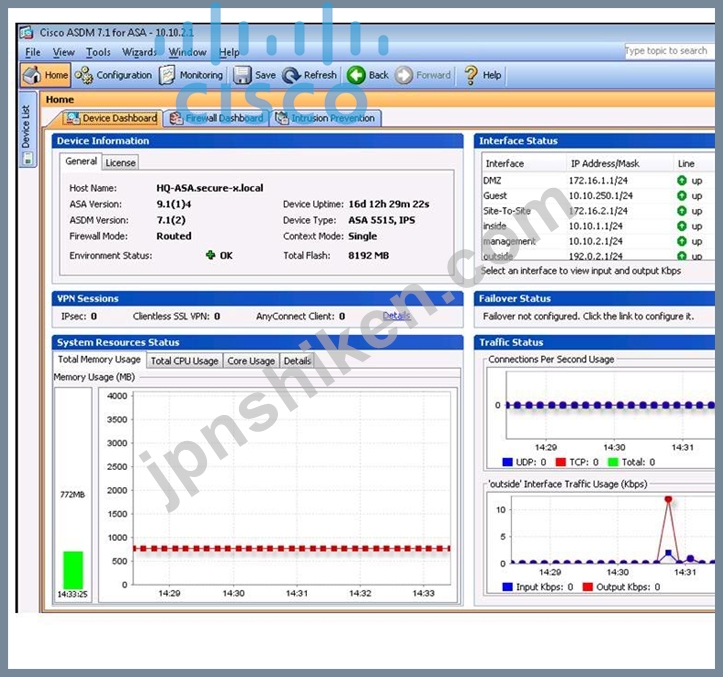Open the Home view in toolbar
723x677 pixels.
pos(45,75)
